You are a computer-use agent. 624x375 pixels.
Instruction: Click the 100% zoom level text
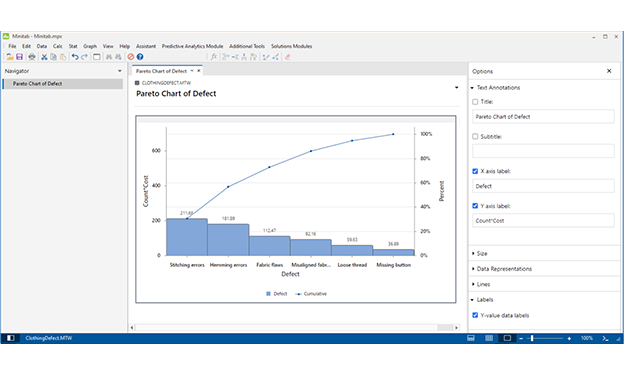(587, 338)
